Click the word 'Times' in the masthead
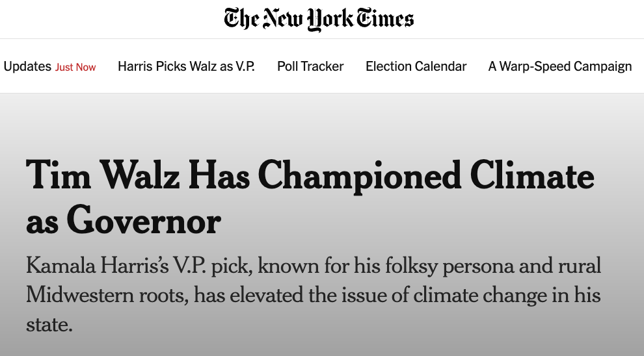This screenshot has height=356, width=644. pyautogui.click(x=385, y=19)
